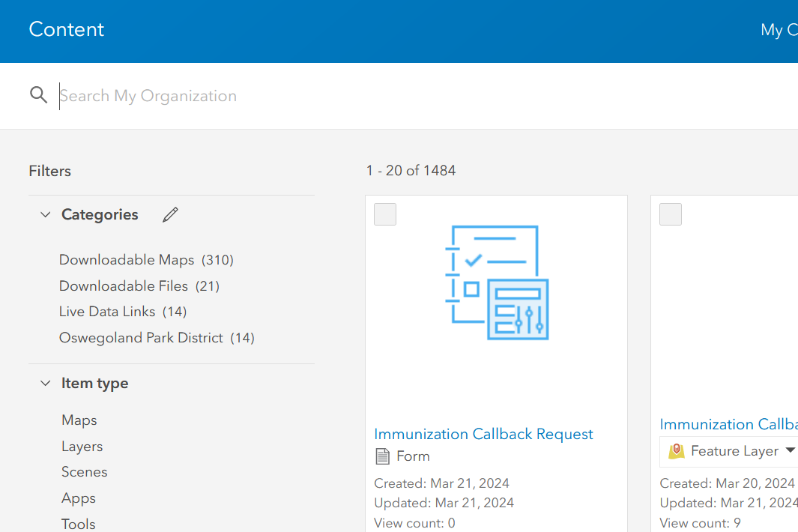The height and width of the screenshot is (532, 798).
Task: Select the document icon beside Form label
Action: pos(383,456)
